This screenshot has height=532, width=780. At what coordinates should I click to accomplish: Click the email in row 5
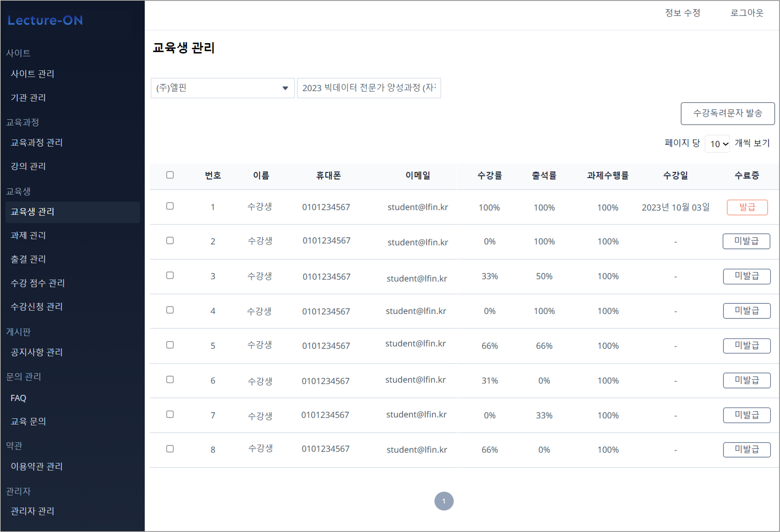(415, 344)
